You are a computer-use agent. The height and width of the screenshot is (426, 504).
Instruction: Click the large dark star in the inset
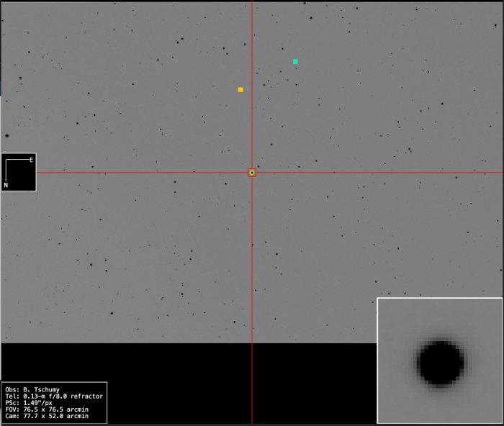[x=440, y=363]
